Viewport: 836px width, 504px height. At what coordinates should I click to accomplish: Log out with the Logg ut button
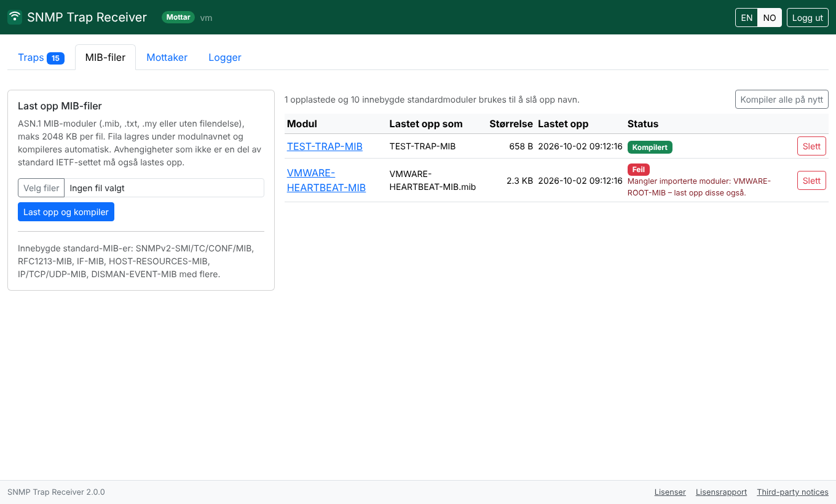(808, 18)
